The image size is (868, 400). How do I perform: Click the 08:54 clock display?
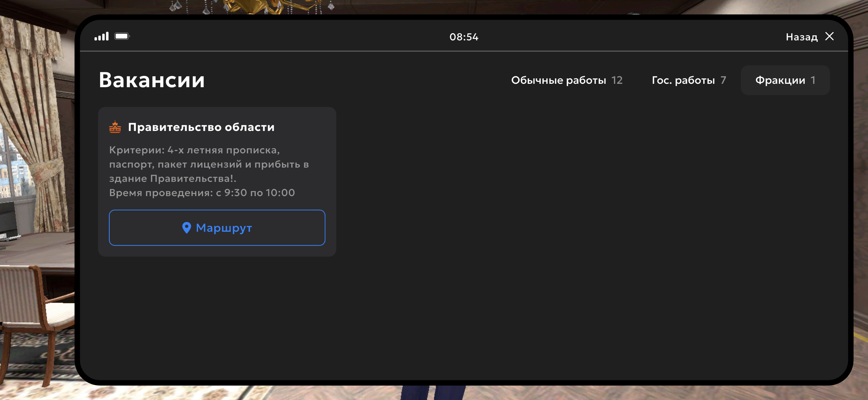click(464, 37)
